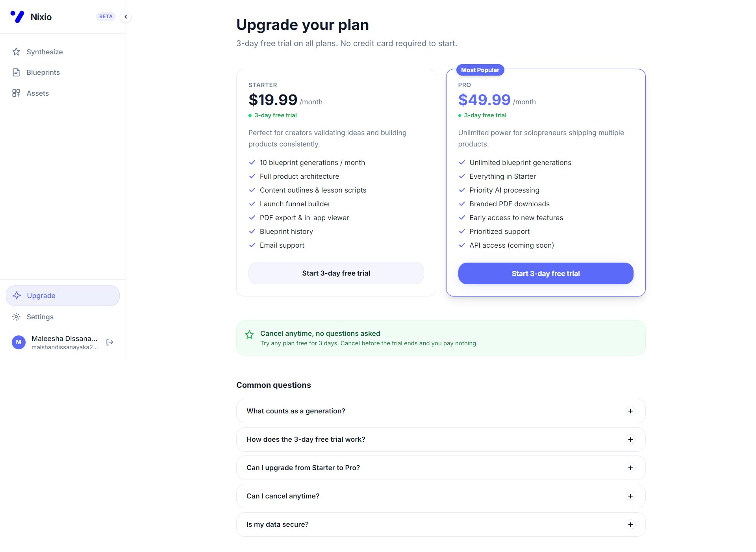Image resolution: width=756 pixels, height=552 pixels.
Task: Click the Upgrade sparkle icon
Action: [x=17, y=295]
